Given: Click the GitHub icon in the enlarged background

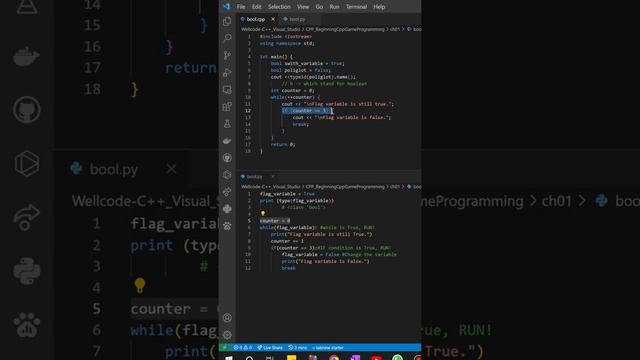Looking at the screenshot, I should click(x=27, y=109).
